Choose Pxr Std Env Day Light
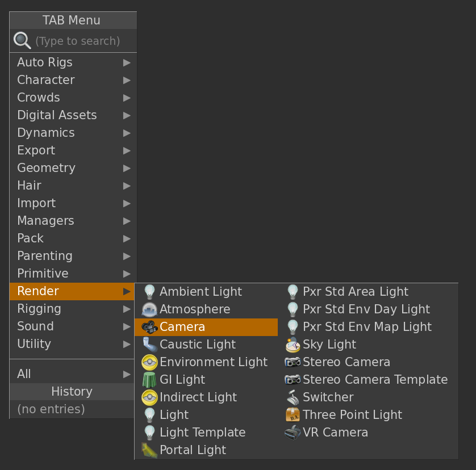The image size is (476, 470). [x=366, y=309]
